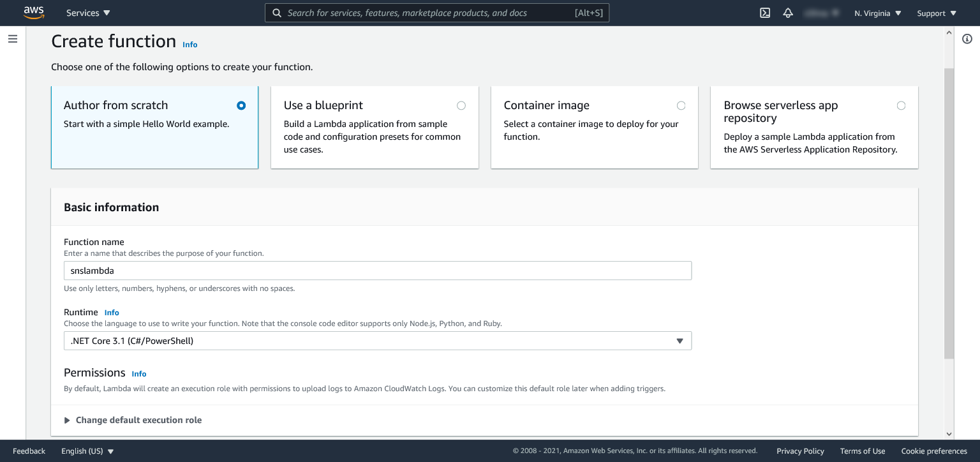This screenshot has width=980, height=462.
Task: Select Container image radio button
Action: point(681,105)
